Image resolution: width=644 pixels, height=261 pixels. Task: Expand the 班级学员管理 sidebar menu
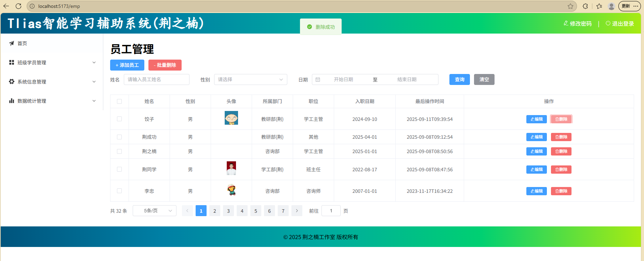pos(52,63)
